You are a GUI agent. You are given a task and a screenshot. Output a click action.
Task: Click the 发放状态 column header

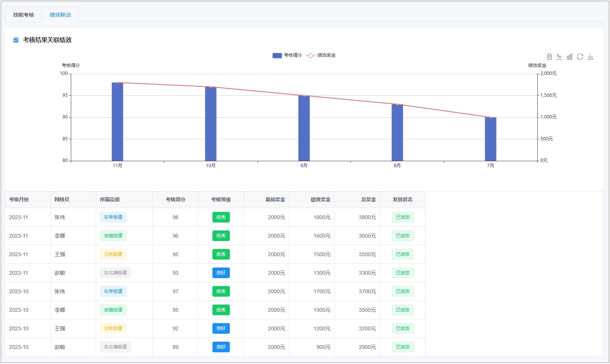[403, 199]
